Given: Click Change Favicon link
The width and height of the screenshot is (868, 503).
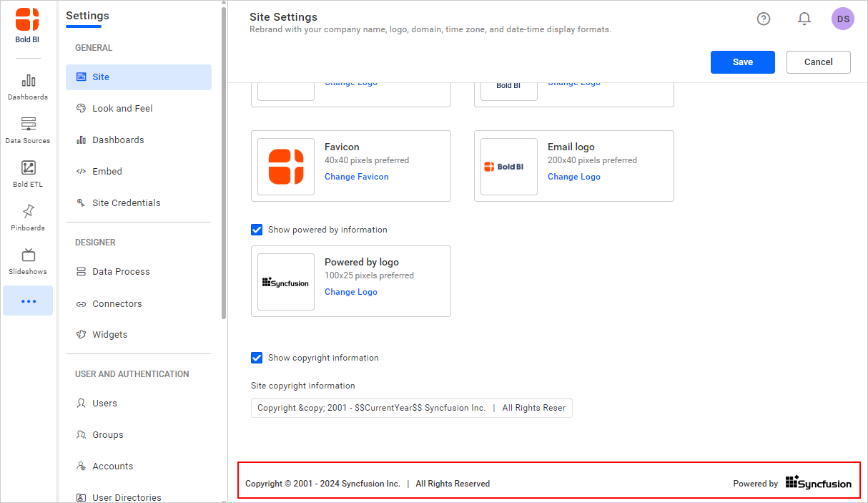Looking at the screenshot, I should point(356,177).
